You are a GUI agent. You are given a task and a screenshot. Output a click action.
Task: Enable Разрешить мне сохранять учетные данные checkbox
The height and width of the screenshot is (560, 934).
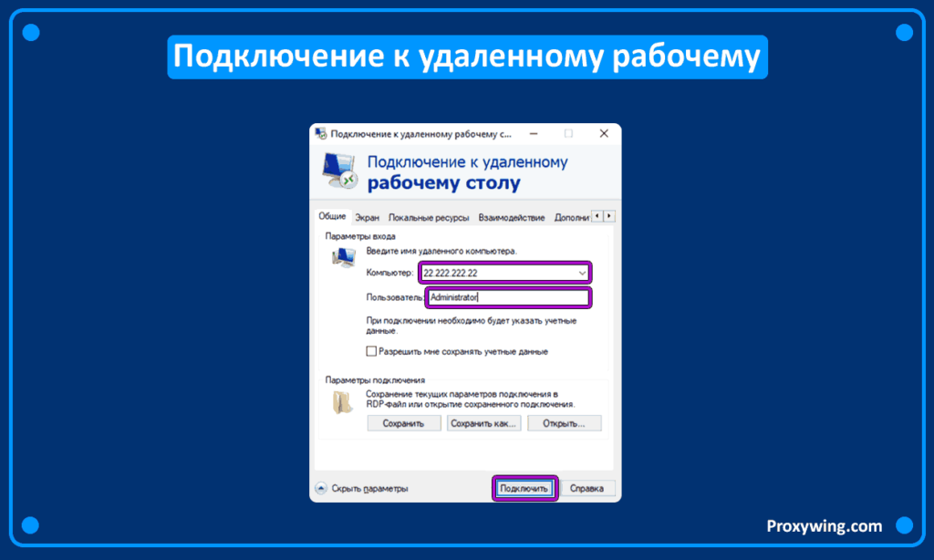(371, 351)
